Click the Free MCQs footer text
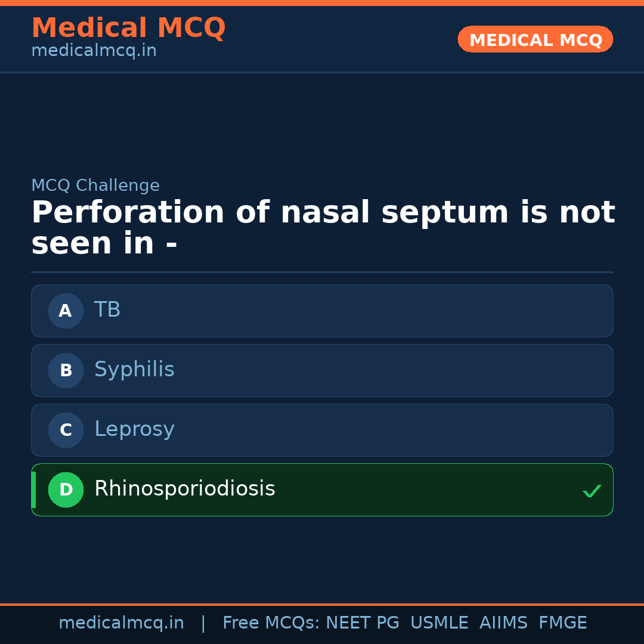The width and height of the screenshot is (644, 644). point(271,623)
